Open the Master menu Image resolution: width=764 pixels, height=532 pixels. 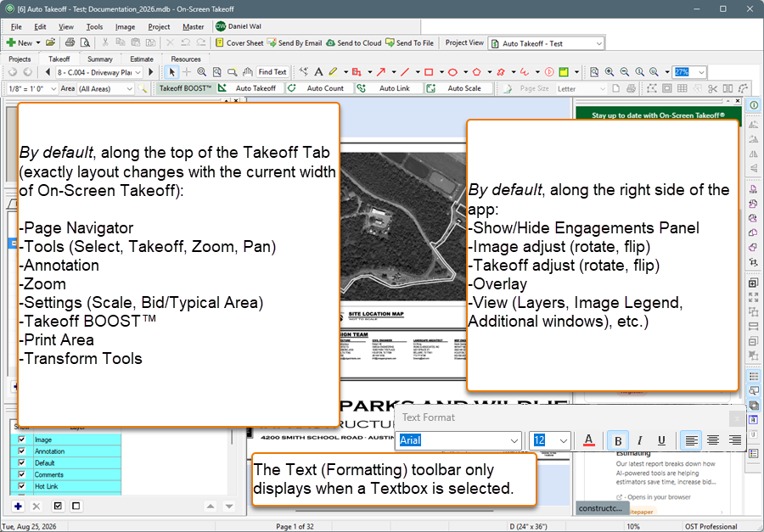(194, 27)
